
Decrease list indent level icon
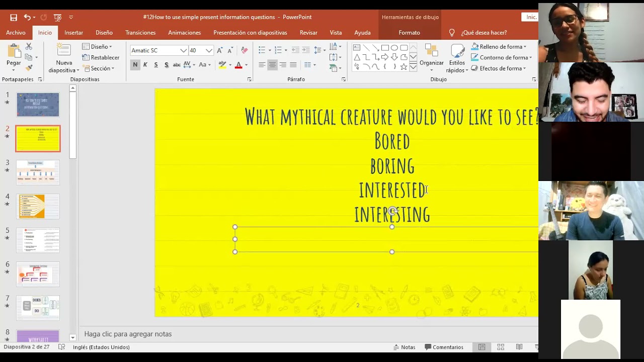295,50
